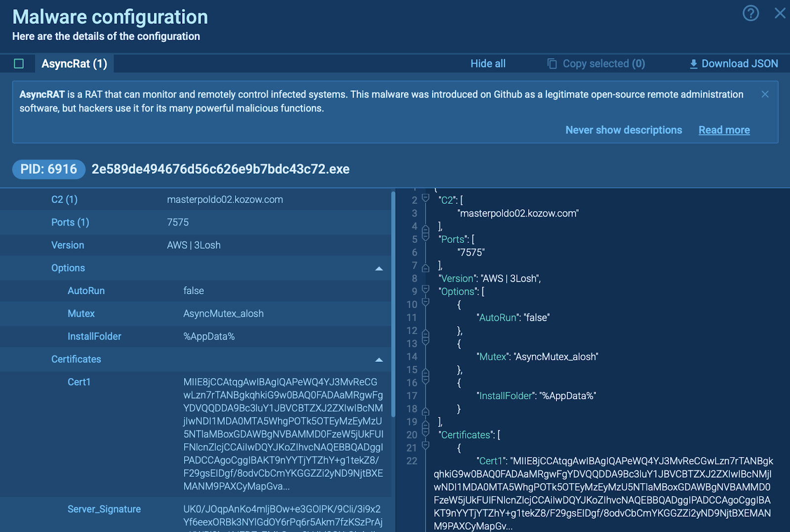
Task: Fold the "C2" array in JSON gutter
Action: pos(426,199)
